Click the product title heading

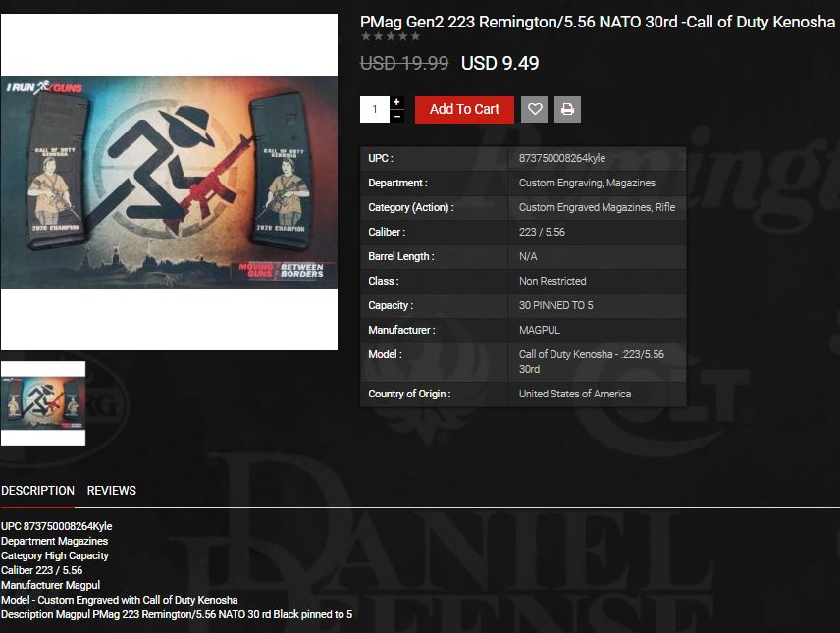(598, 22)
